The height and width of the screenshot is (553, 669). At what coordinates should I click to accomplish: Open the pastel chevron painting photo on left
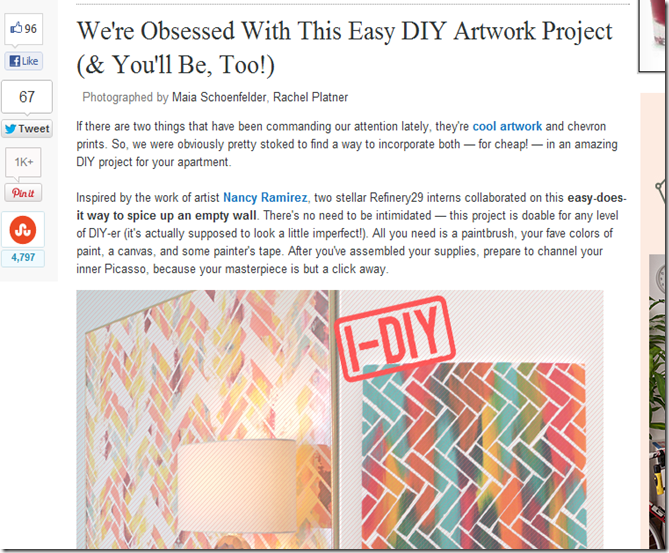204,419
